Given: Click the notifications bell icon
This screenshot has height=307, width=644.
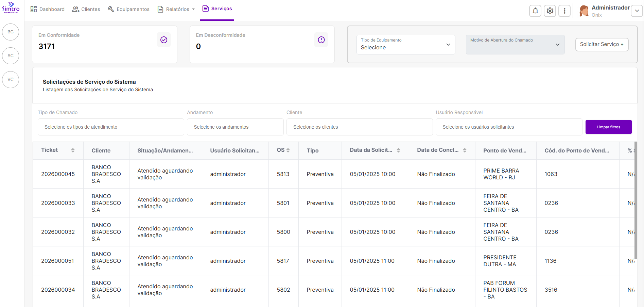Looking at the screenshot, I should [x=535, y=11].
